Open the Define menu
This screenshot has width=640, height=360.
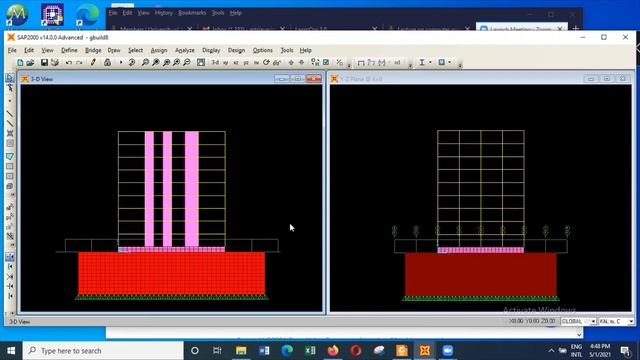coord(69,50)
